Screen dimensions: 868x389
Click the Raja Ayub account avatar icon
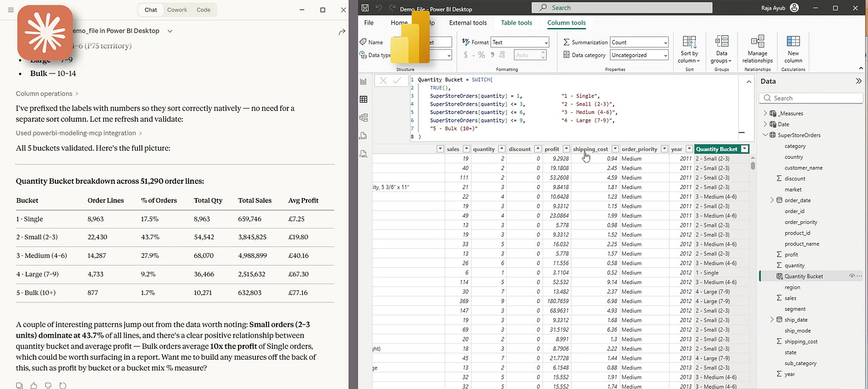pos(794,8)
